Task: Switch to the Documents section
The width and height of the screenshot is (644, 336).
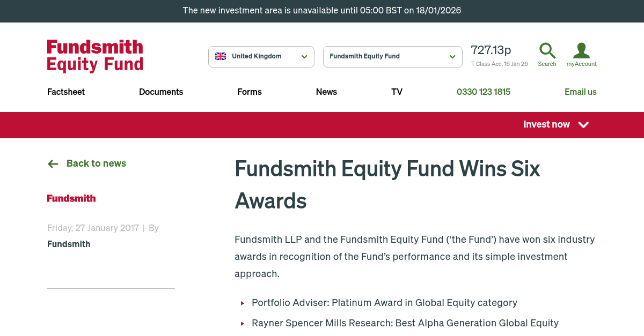Action: tap(161, 92)
